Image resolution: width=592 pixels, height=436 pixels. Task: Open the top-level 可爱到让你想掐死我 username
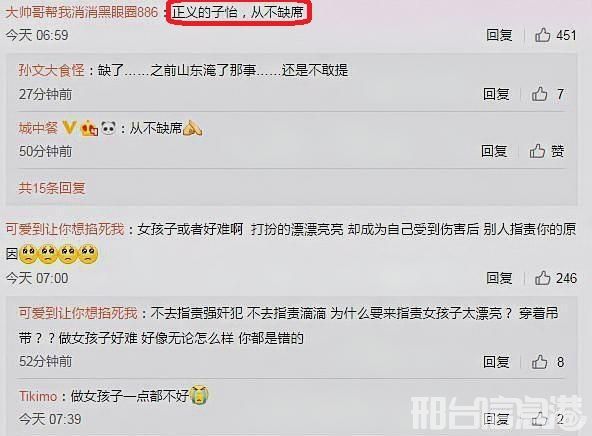pyautogui.click(x=65, y=229)
